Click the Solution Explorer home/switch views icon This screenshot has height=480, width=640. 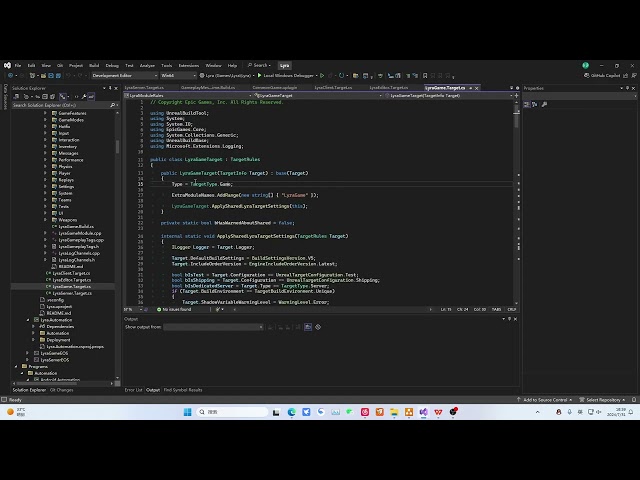[17, 97]
